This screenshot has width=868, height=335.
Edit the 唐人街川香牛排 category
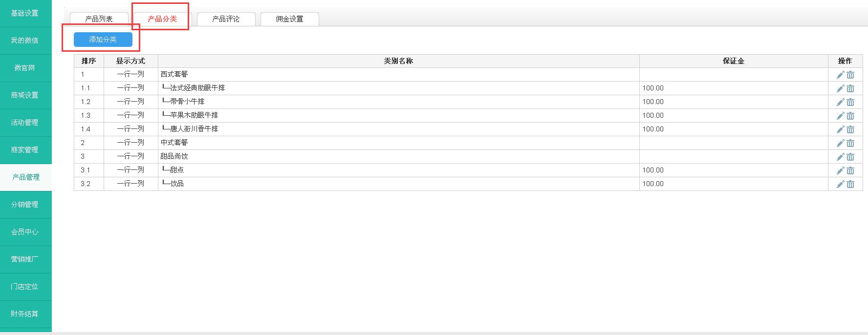(840, 129)
